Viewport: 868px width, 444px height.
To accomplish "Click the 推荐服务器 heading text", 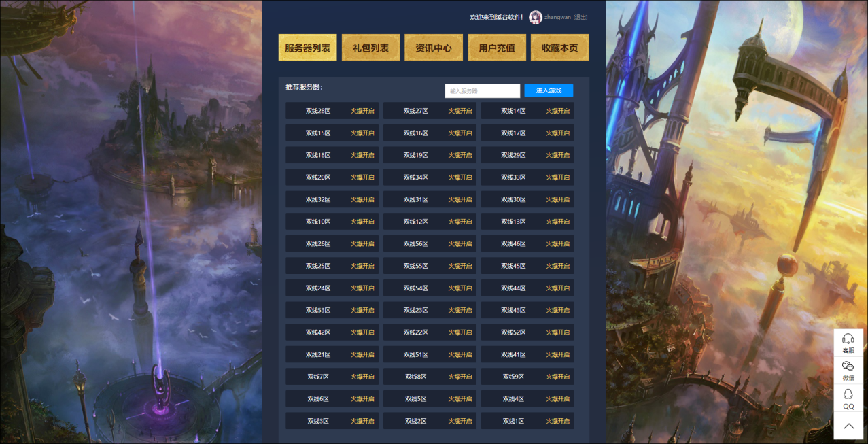I will click(x=304, y=87).
